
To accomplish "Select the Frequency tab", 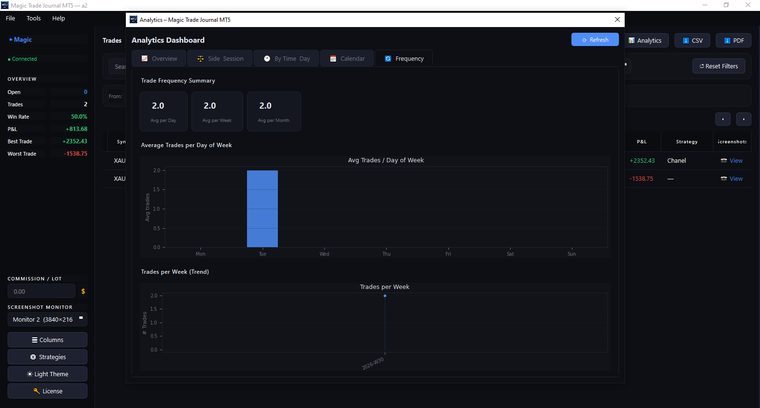I will pyautogui.click(x=404, y=59).
